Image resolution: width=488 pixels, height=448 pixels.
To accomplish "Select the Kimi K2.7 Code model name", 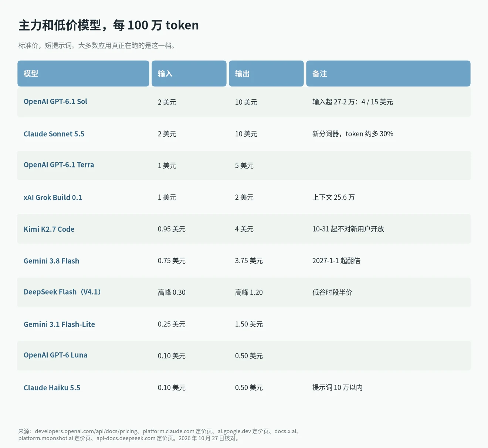I will coord(49,229).
